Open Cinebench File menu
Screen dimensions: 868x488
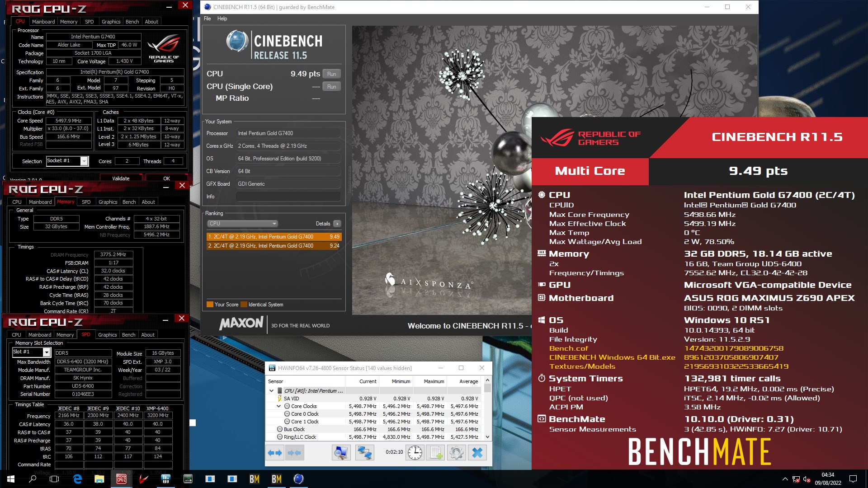[x=208, y=19]
